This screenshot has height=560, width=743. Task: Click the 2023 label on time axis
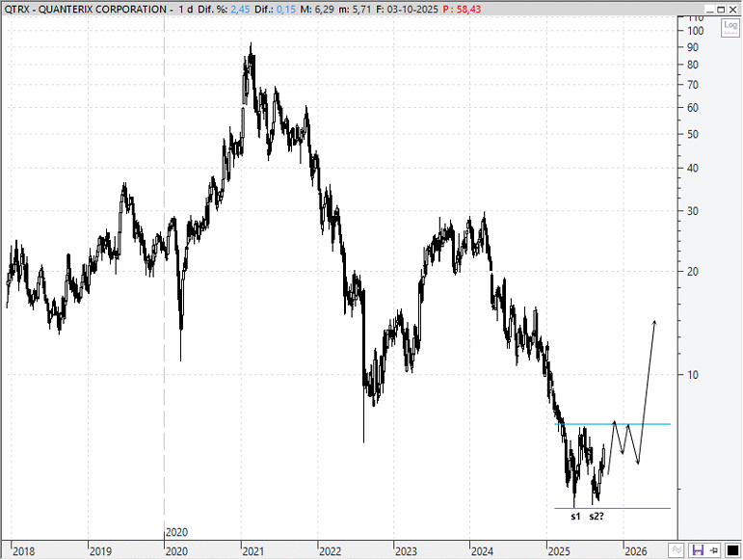406,551
